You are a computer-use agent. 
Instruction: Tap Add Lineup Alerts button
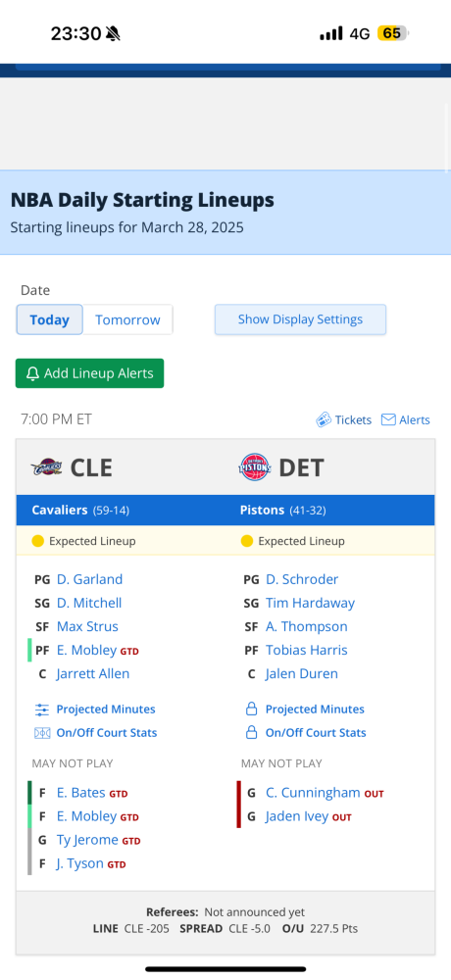(89, 373)
